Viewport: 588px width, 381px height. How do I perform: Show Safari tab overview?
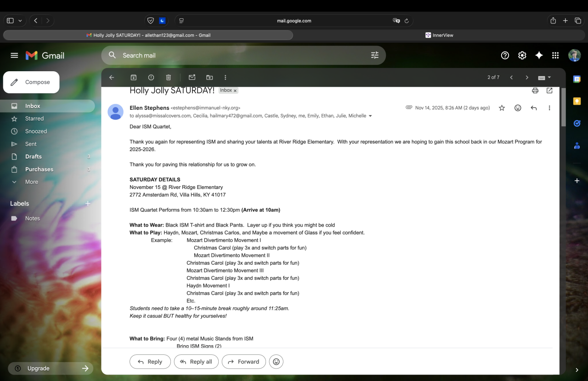[x=578, y=21]
